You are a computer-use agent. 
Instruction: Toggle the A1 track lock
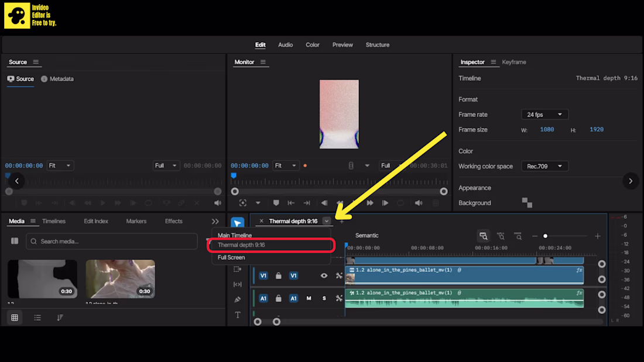279,298
